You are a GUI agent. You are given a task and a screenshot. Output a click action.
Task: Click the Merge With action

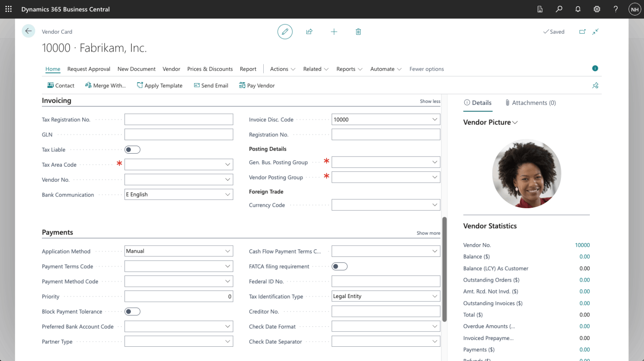[105, 85]
